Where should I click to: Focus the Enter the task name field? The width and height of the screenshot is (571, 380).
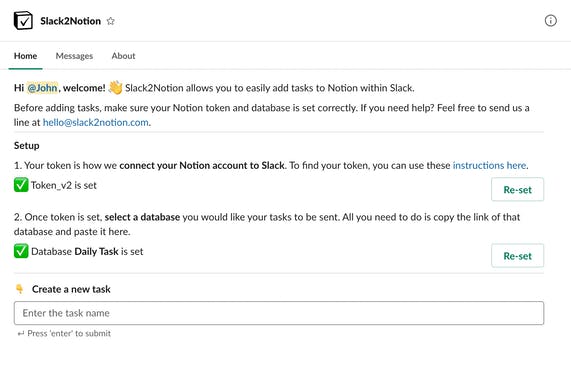coord(279,313)
